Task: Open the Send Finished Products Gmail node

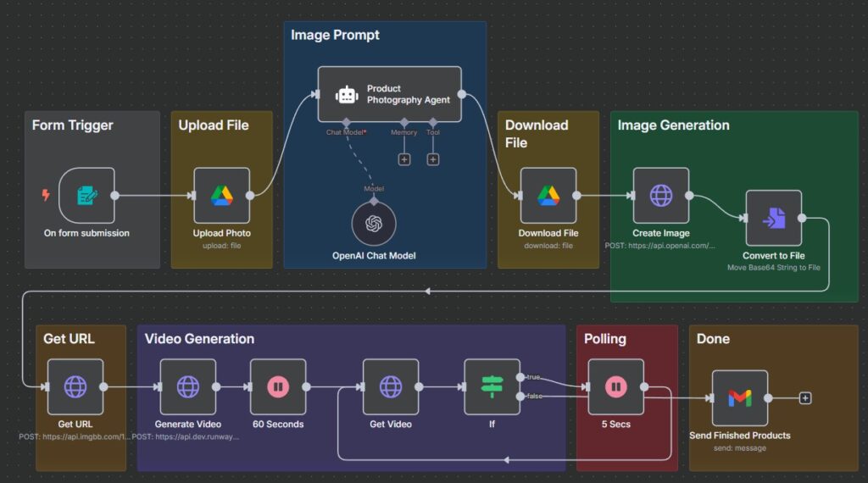Action: click(739, 397)
